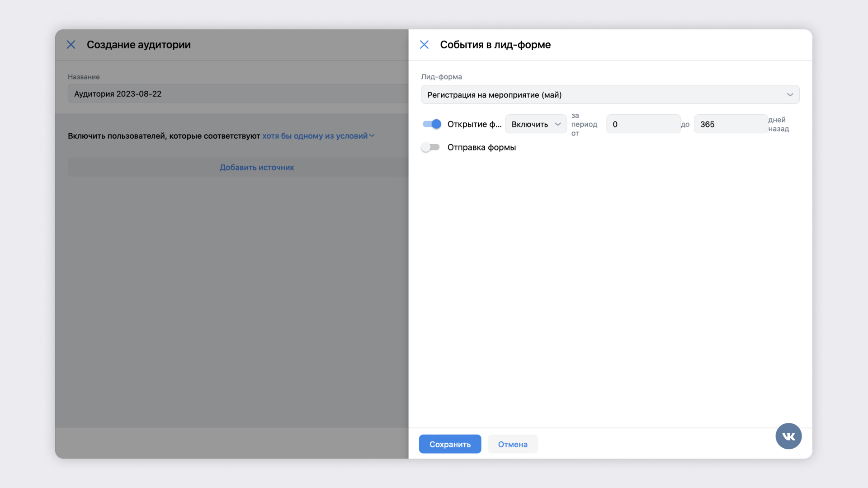Click the Название field with Аудитория 2023-08-22
This screenshot has width=868, height=488.
(238, 94)
